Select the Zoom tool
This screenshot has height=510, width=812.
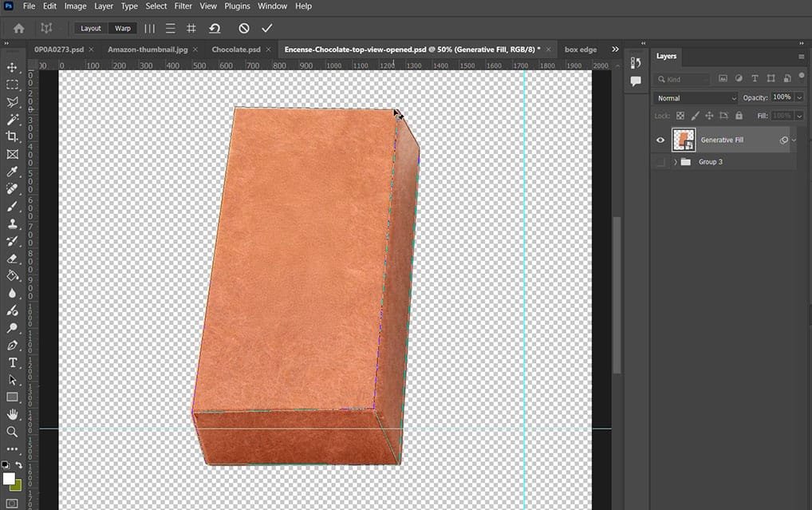point(12,432)
